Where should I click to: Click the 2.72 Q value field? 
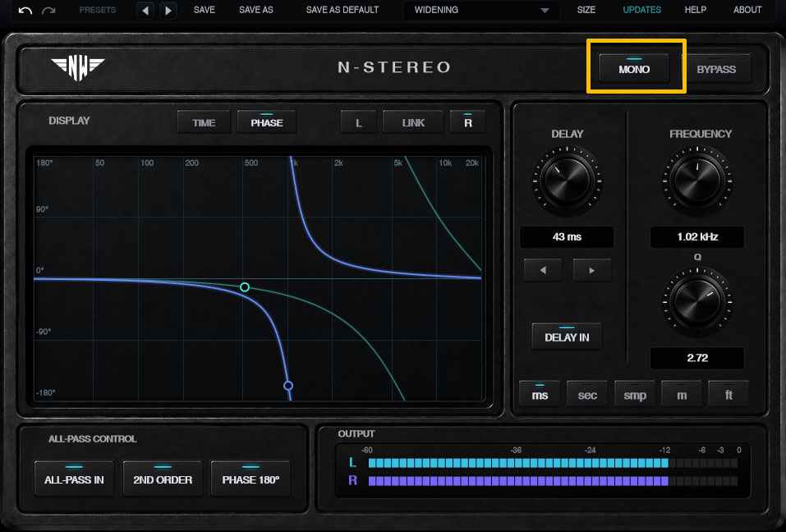697,358
